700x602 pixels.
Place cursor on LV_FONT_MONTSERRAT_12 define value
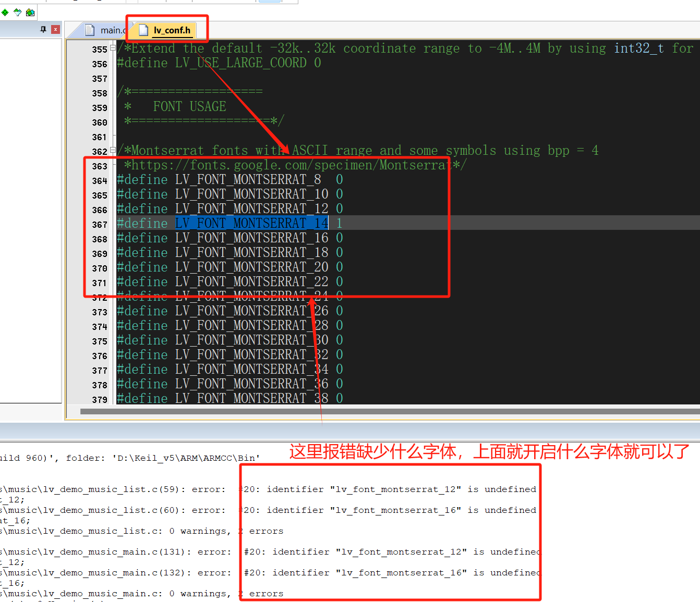339,208
